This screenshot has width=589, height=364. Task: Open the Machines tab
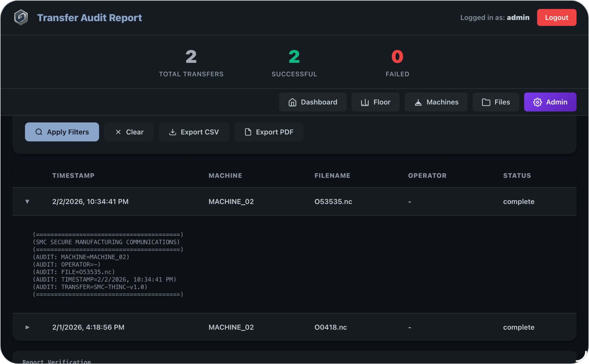436,102
